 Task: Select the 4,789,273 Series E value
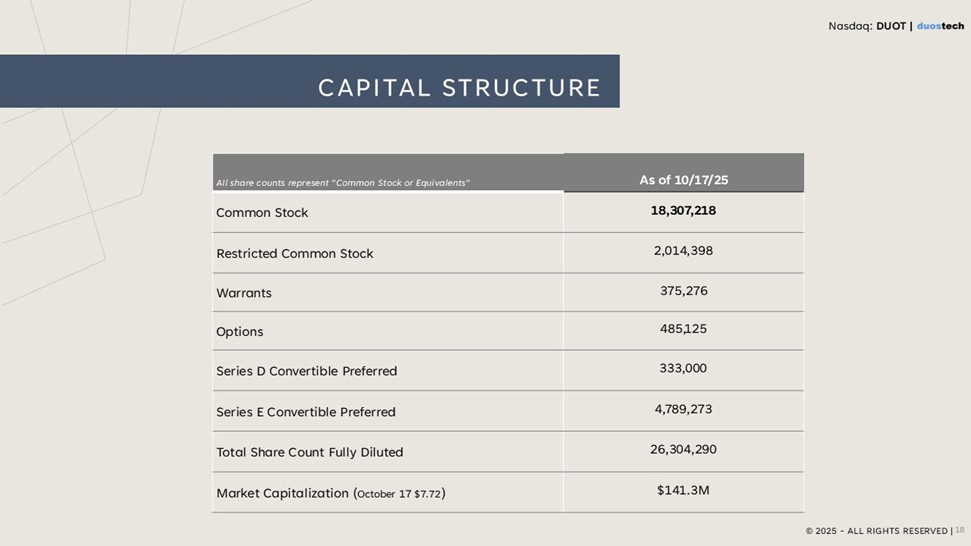click(x=683, y=410)
